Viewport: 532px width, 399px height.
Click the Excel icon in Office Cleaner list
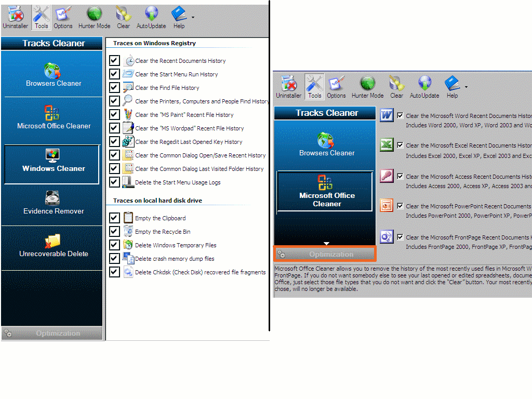(387, 145)
